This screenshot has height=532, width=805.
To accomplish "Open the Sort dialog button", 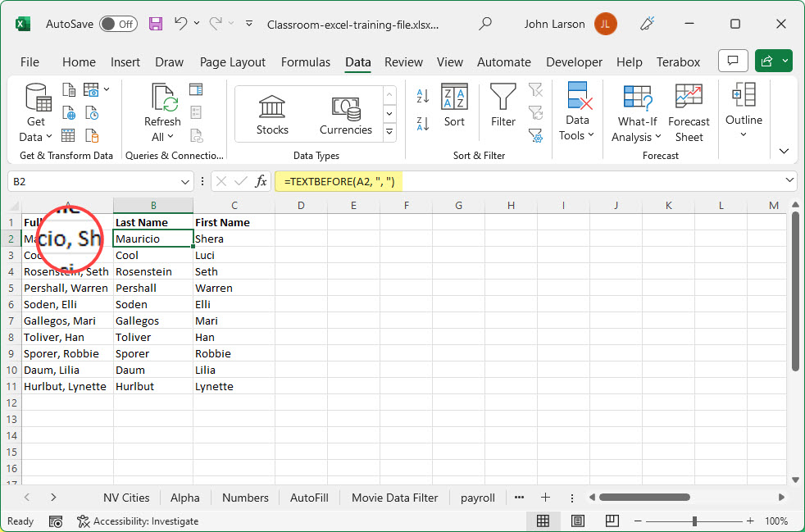I will tap(454, 105).
